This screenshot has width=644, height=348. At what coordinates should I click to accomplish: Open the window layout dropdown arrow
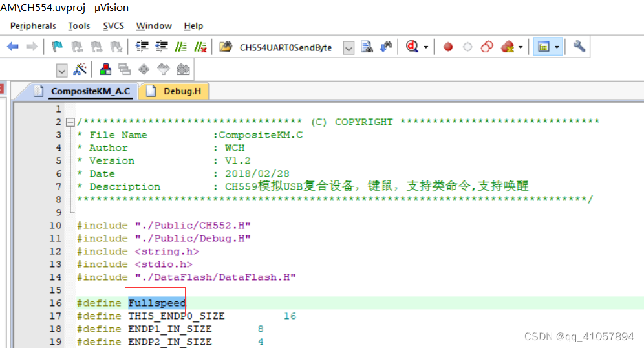[557, 47]
